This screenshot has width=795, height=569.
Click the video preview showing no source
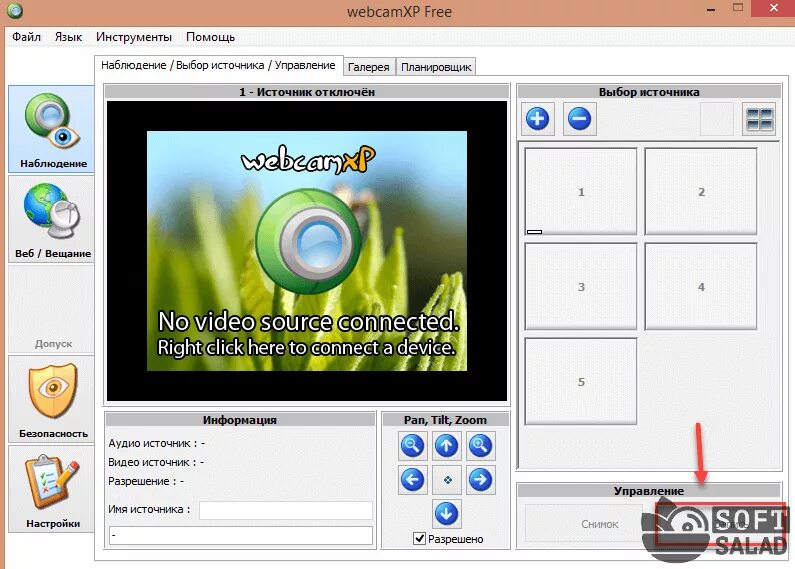307,251
